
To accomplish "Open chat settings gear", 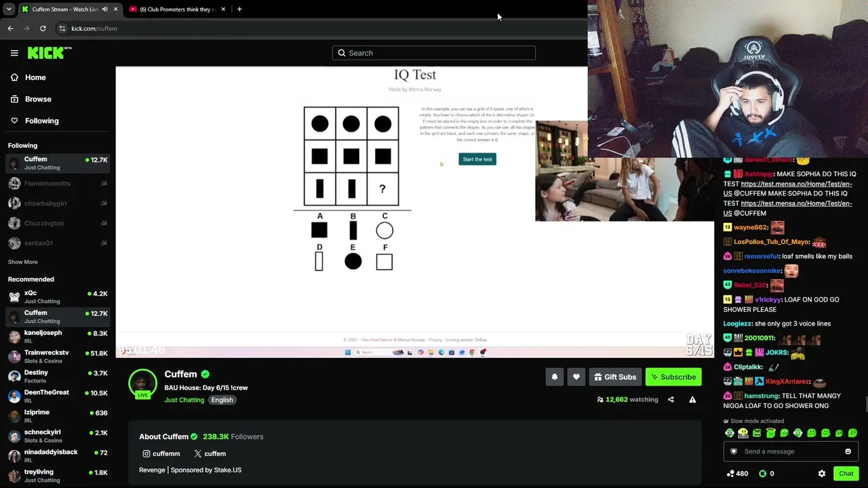I will click(822, 474).
